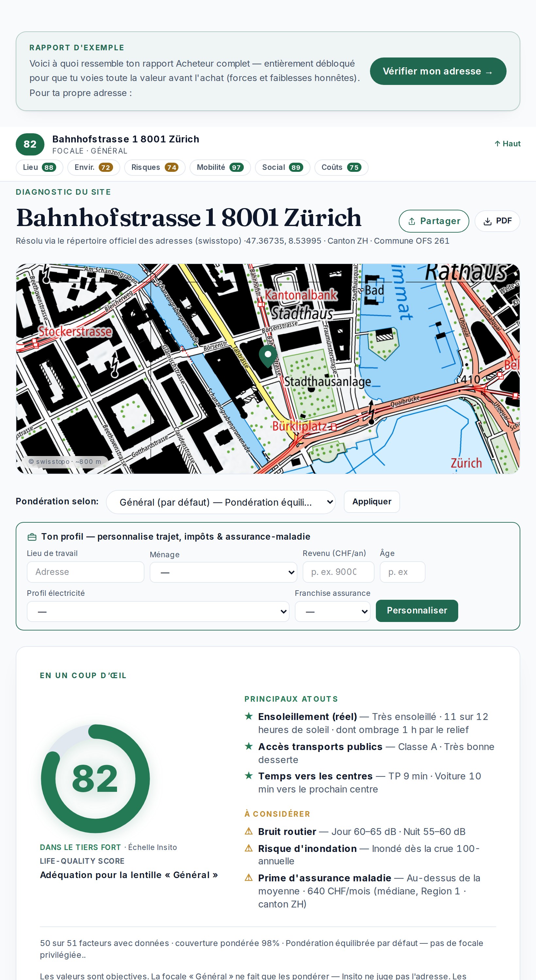Expand the Ménage dropdown
This screenshot has width=536, height=980.
click(223, 572)
